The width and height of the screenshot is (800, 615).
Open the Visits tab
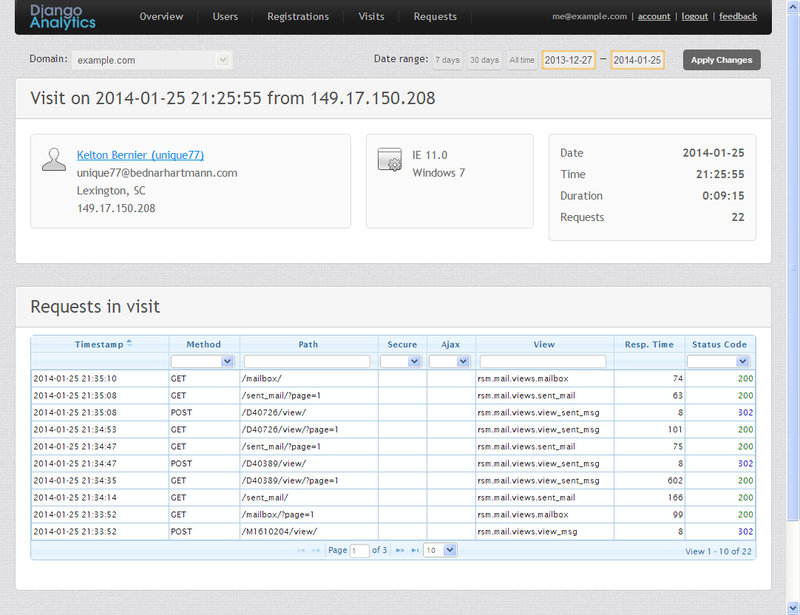pyautogui.click(x=371, y=16)
